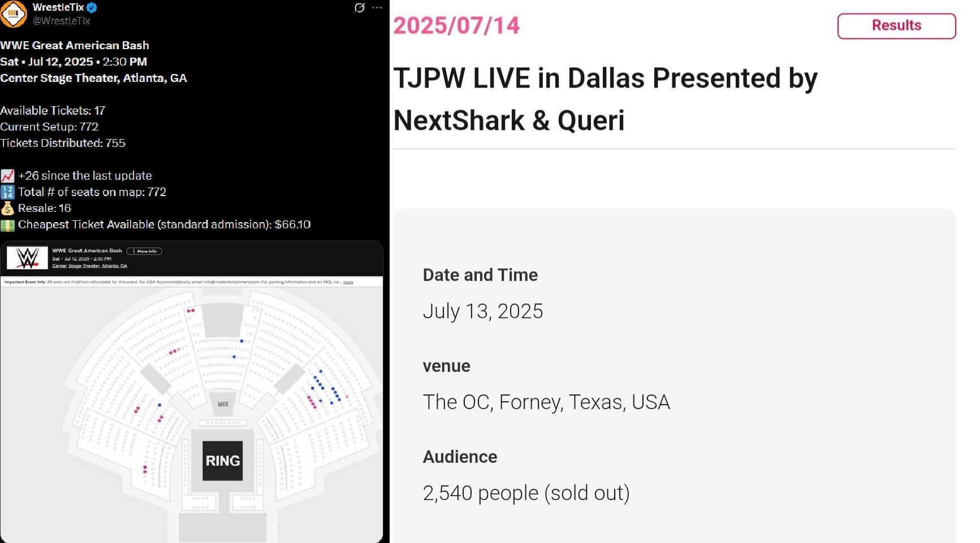Viewport: 980px width, 543px height.
Task: Click the blue verified badge next to WrestleTix
Action: 92,7
